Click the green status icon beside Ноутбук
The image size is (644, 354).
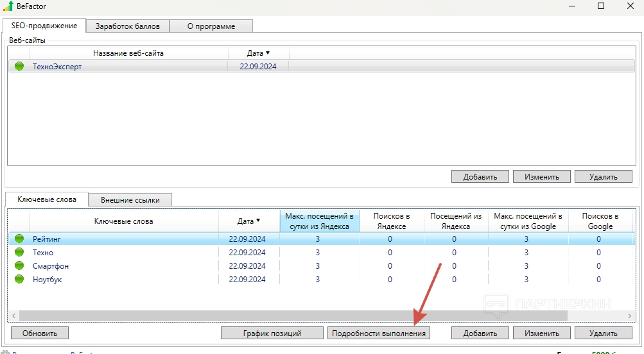tap(19, 280)
